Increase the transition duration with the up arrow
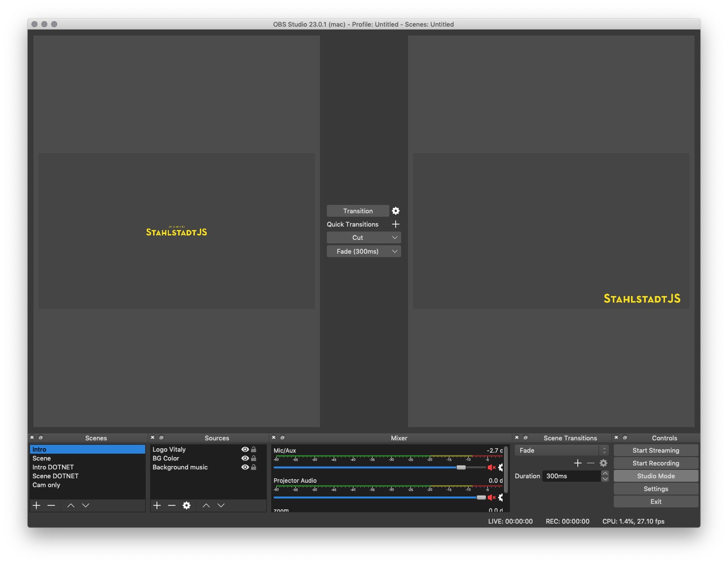This screenshot has height=564, width=728. [605, 473]
